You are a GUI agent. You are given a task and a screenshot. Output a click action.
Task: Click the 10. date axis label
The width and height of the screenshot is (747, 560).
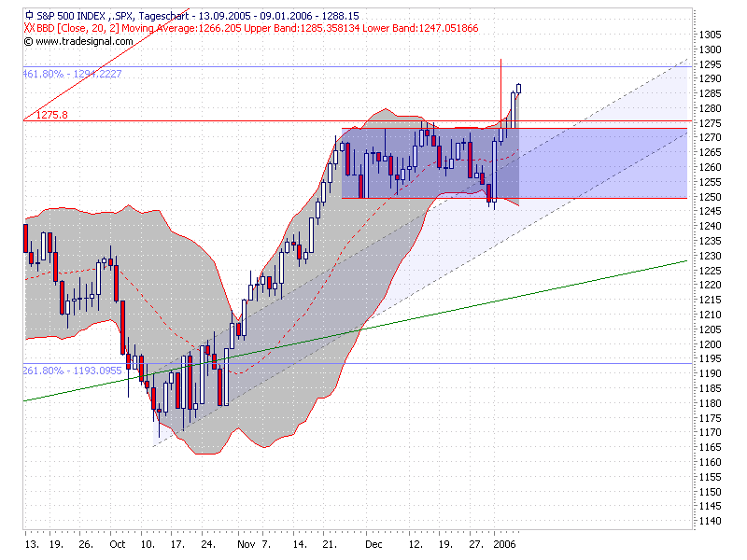coord(148,544)
